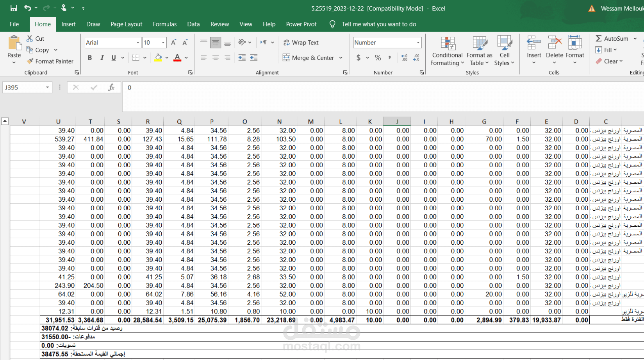This screenshot has height=360, width=644.
Task: Click the Paste clipboard icon
Action: click(x=14, y=43)
